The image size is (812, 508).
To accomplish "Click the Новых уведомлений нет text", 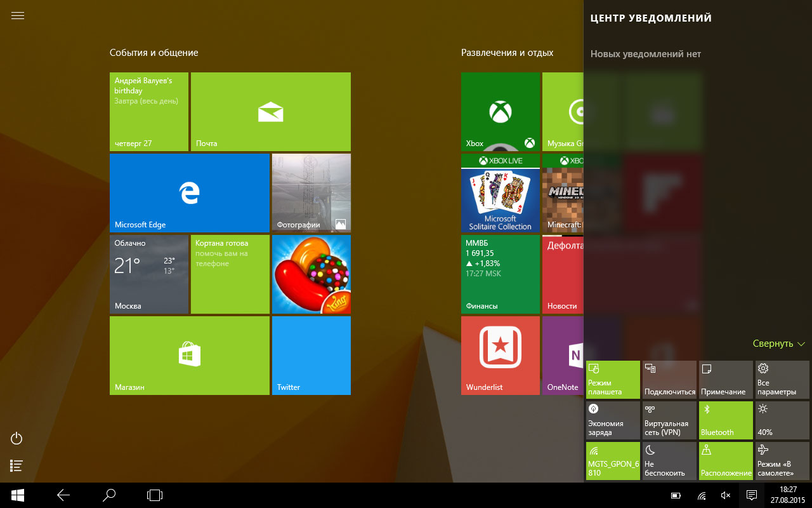I will tap(646, 54).
